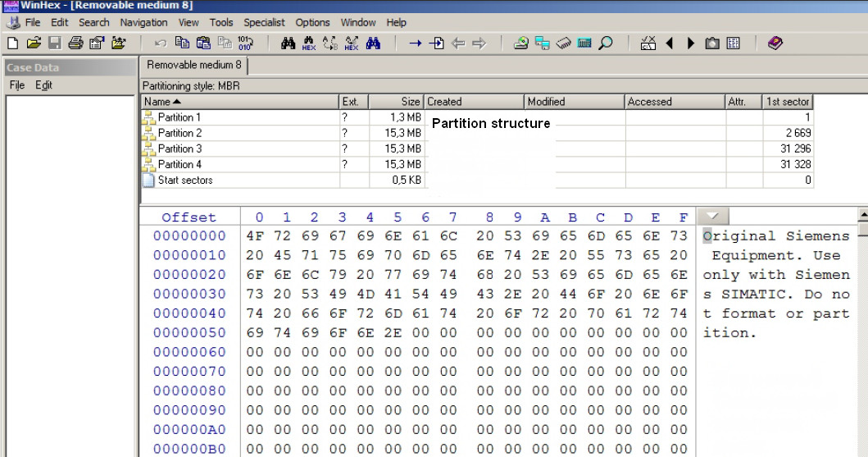The image size is (868, 457).
Task: Sort by the Ext. column header
Action: (x=354, y=102)
